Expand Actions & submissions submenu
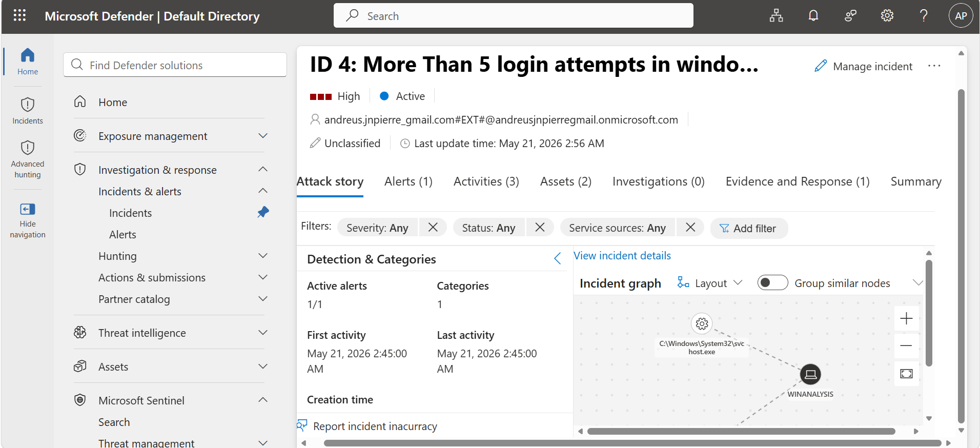Viewport: 980px width, 448px height. point(263,277)
